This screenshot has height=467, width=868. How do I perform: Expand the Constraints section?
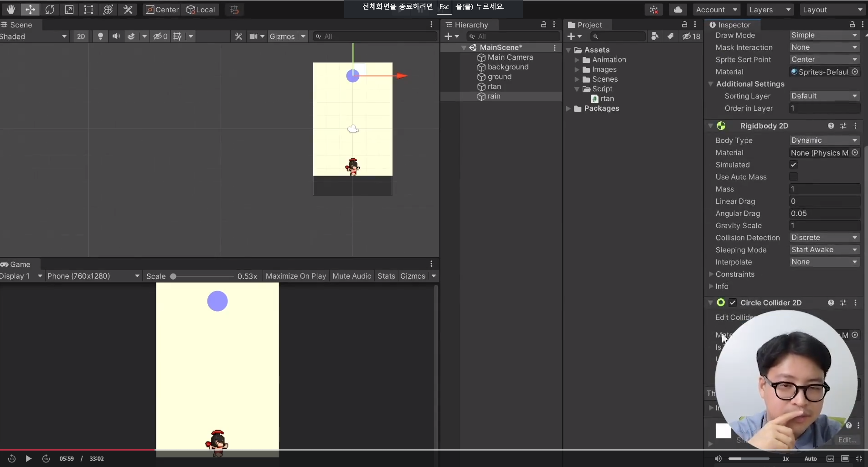pyautogui.click(x=711, y=274)
